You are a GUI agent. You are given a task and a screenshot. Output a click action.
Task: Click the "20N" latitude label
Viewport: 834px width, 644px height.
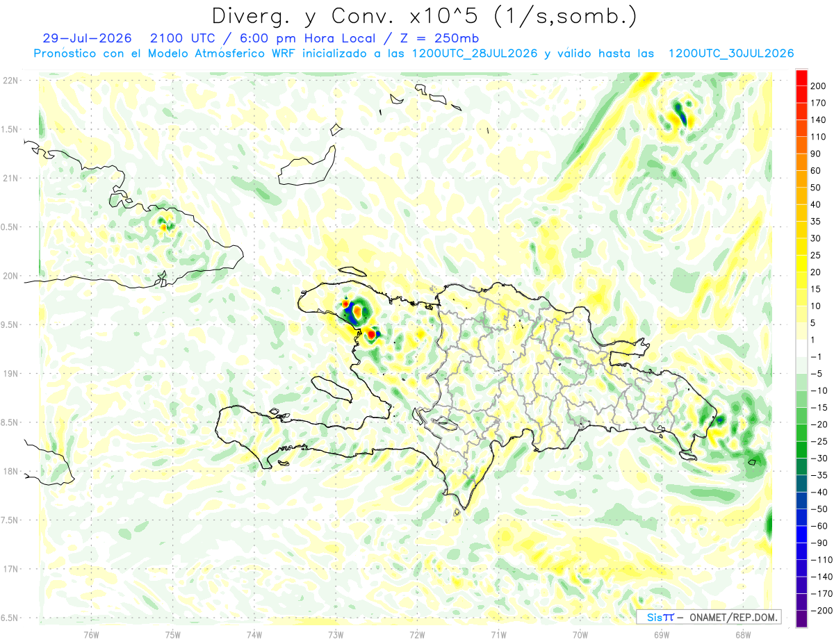(x=10, y=276)
